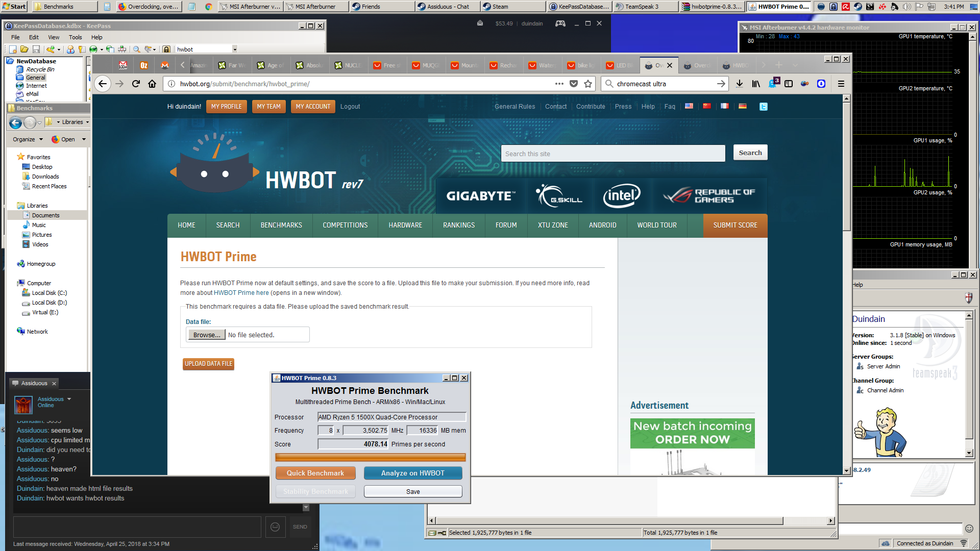Click KeePass Lock Workspace padlock icon

point(166,49)
